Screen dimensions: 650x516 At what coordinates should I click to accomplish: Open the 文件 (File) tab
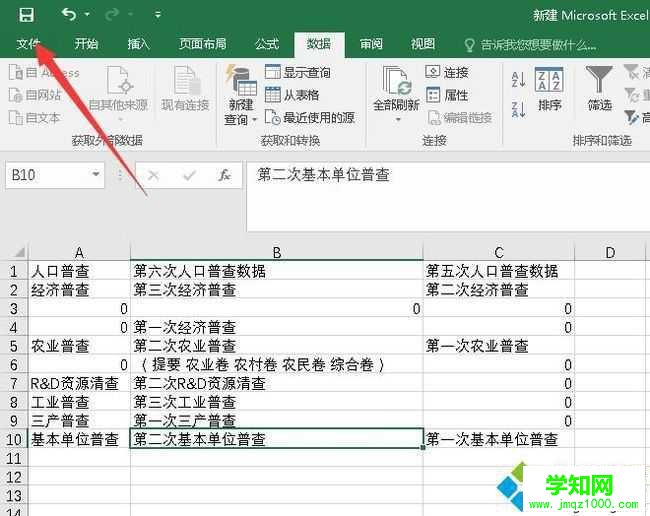tap(28, 44)
